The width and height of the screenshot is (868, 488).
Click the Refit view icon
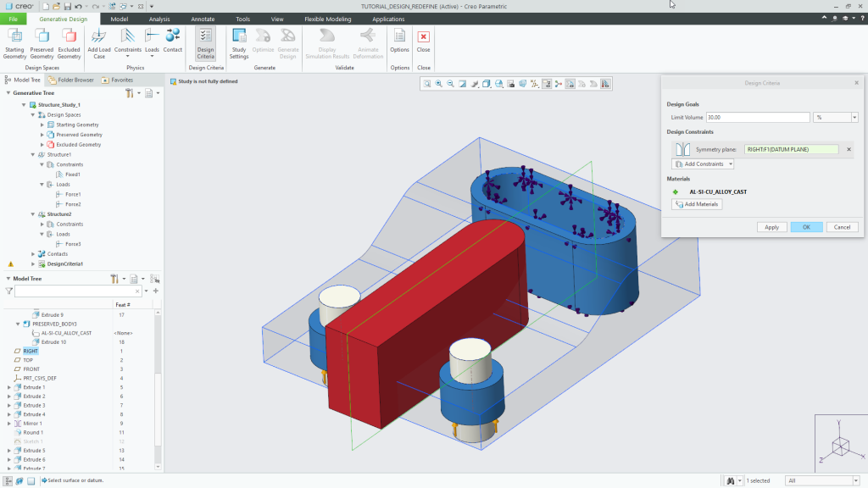427,84
